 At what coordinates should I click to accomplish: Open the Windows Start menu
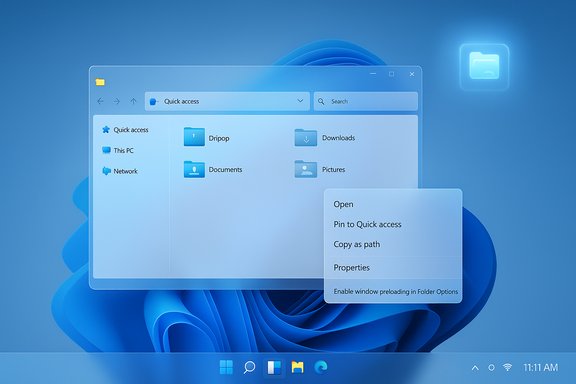[226, 367]
